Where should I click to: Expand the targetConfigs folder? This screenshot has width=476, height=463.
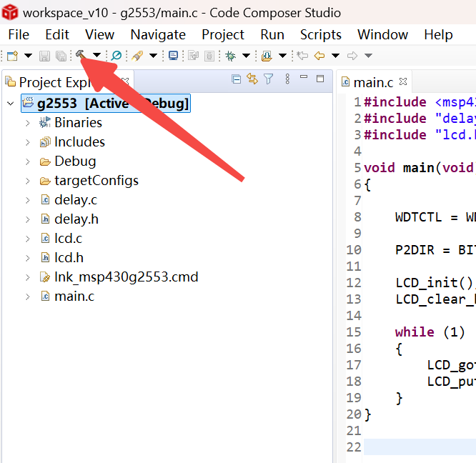click(x=28, y=181)
